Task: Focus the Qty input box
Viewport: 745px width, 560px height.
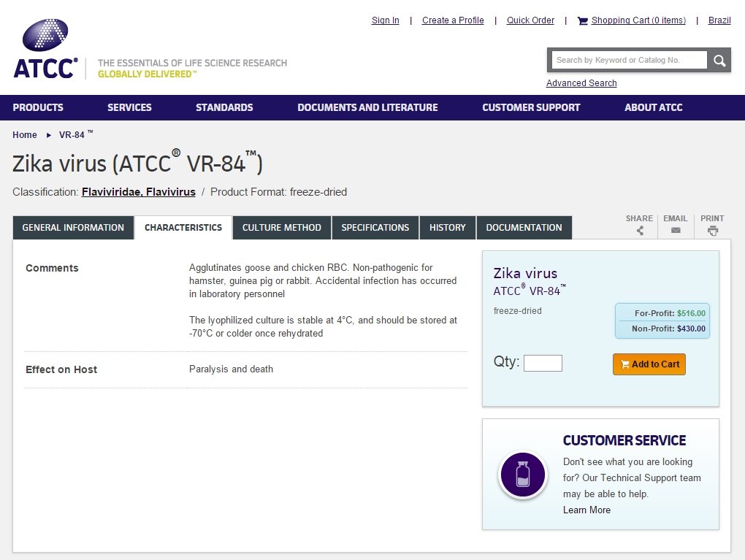Action: [543, 364]
